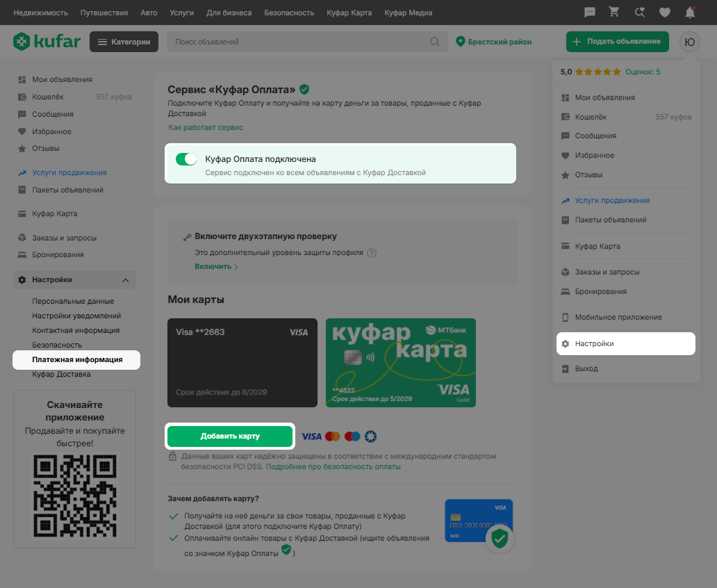Image resolution: width=717 pixels, height=588 pixels.
Task: Open Пакеты объявлений in left sidebar
Action: pos(67,190)
